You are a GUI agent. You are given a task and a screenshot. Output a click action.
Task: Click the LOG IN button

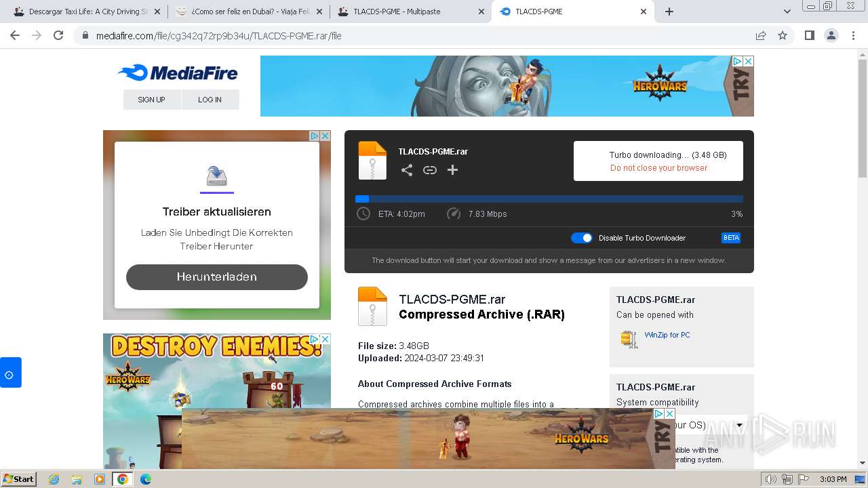point(210,100)
